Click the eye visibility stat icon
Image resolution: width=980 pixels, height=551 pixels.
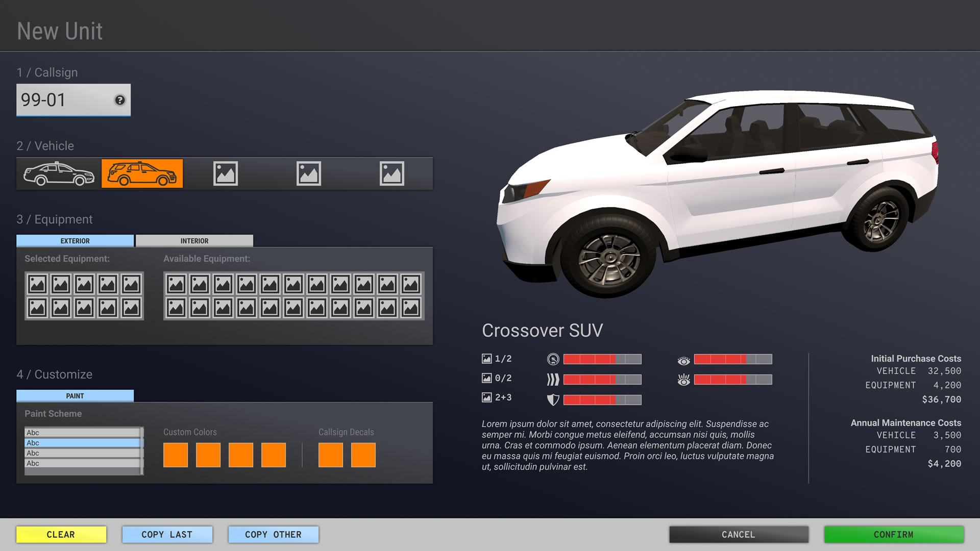[x=683, y=361]
